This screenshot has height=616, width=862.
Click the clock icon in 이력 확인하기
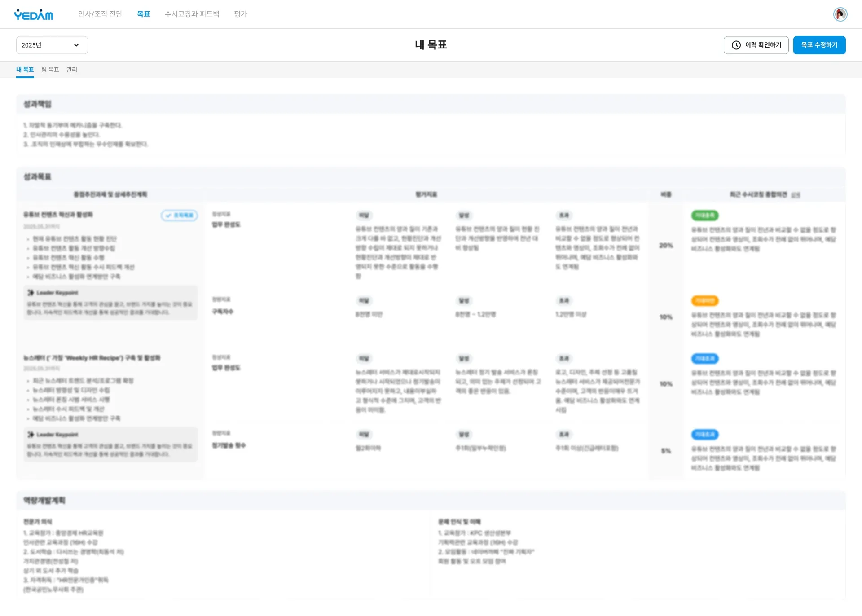click(736, 45)
